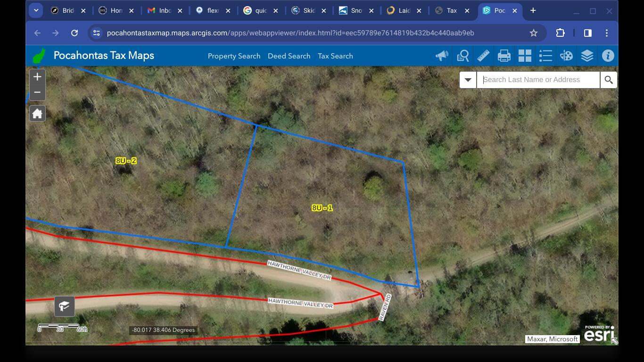Viewport: 644px width, 362px height.
Task: Click the address bar URL
Action: (x=290, y=33)
